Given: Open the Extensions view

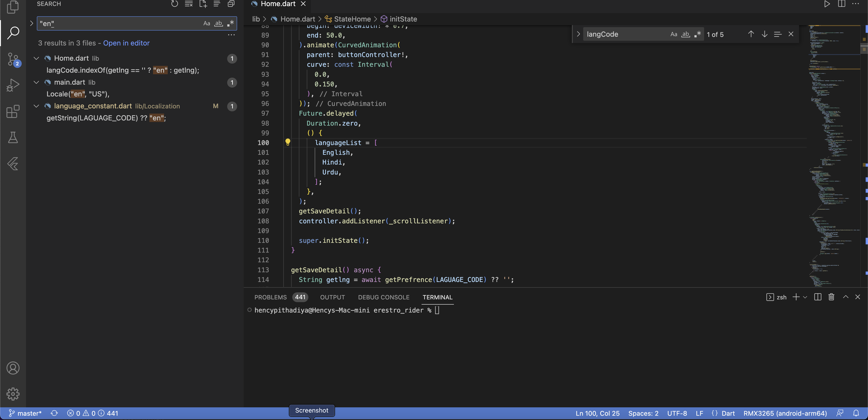Looking at the screenshot, I should [13, 111].
